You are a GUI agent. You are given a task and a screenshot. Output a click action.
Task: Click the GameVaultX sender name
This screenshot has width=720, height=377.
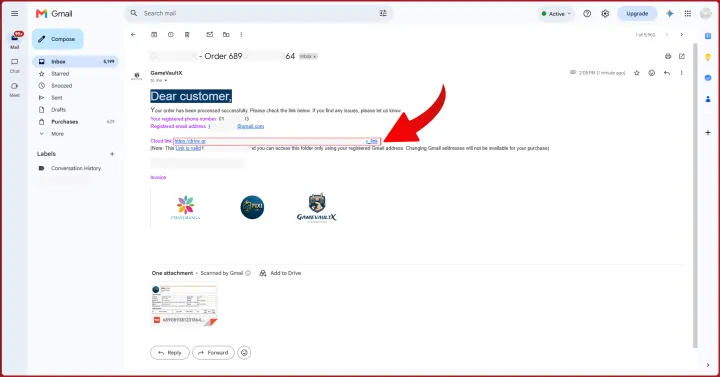pyautogui.click(x=166, y=73)
